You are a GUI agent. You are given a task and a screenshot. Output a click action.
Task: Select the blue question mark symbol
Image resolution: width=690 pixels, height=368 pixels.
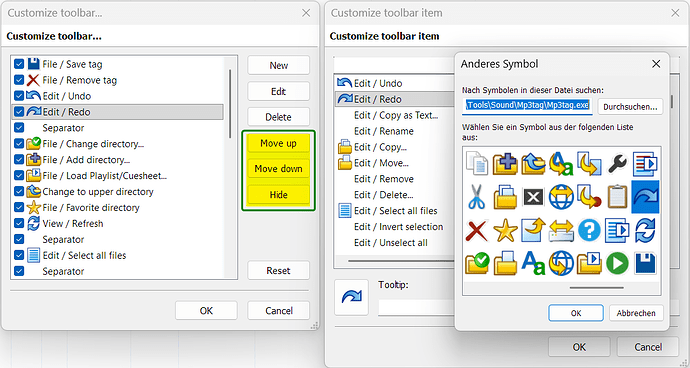(589, 230)
